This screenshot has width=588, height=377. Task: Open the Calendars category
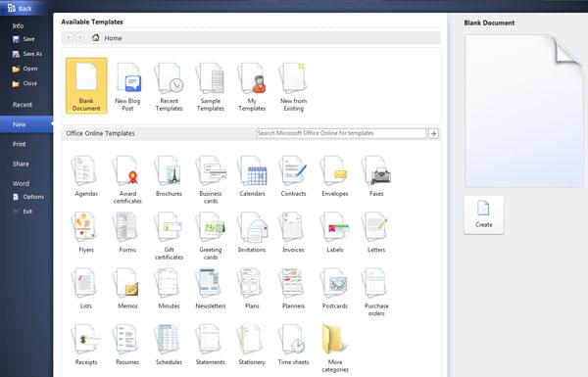(252, 176)
